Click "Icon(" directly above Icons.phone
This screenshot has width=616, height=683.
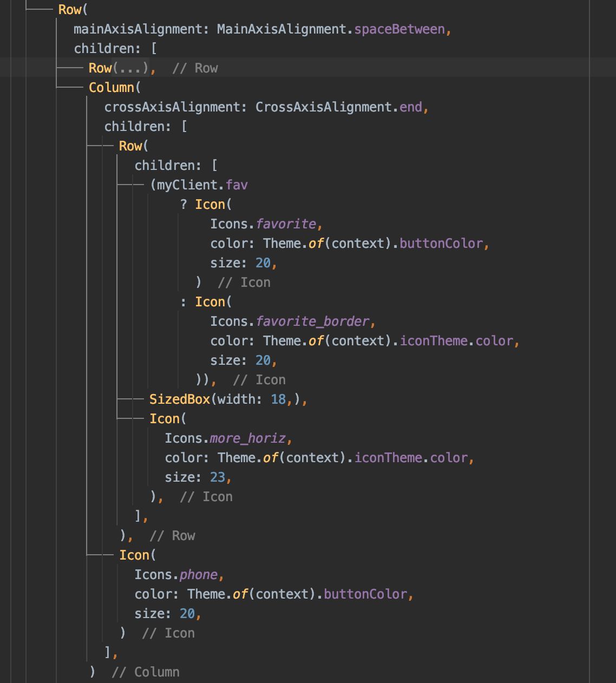coord(137,555)
